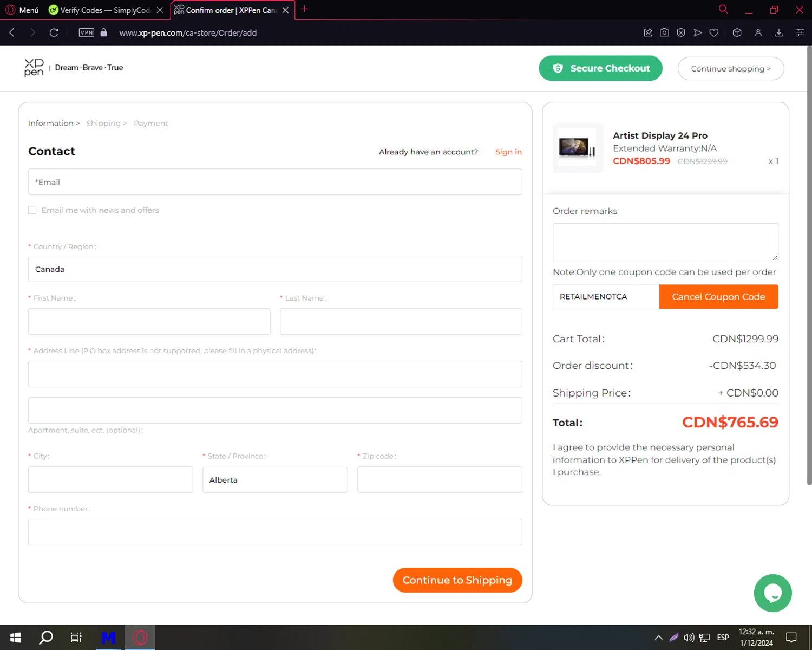Open the profile account icon in toolbar
This screenshot has width=812, height=650.
tap(758, 32)
